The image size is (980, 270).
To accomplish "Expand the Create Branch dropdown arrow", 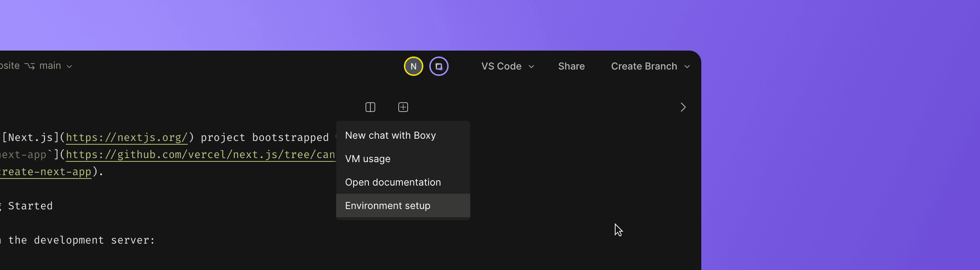I will [x=687, y=67].
